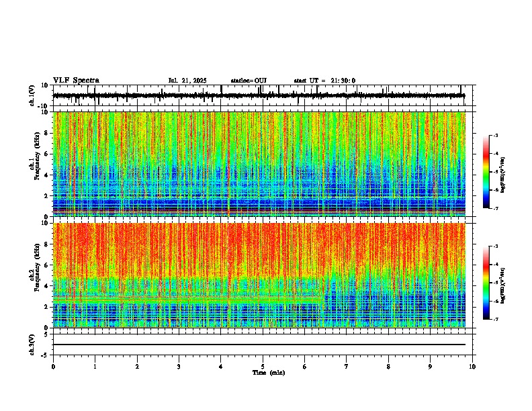Viewport: 532px width, 411px height.
Task: Click the ch.1 color bar log(PSD) label
Action: [x=503, y=175]
